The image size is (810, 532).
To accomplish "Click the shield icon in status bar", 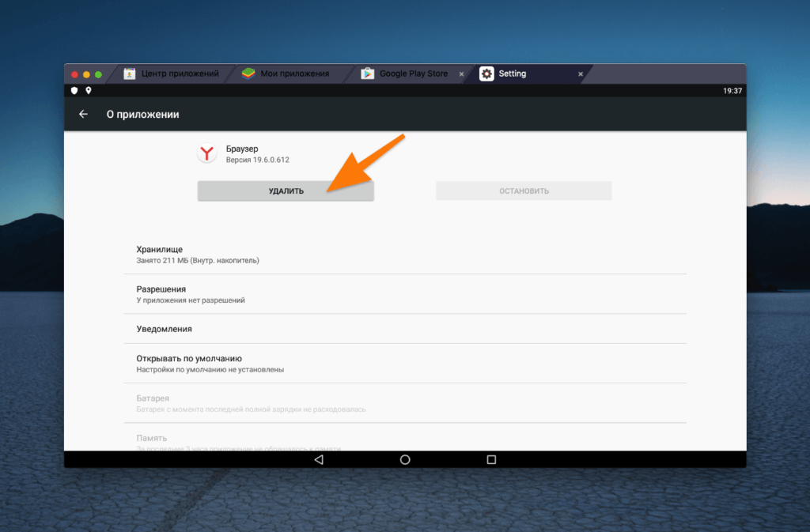I will [74, 90].
